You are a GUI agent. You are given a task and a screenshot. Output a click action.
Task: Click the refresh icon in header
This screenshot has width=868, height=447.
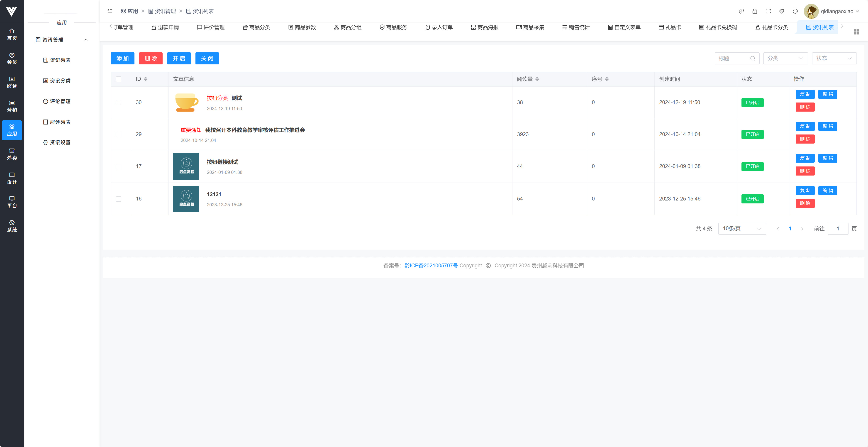(795, 11)
